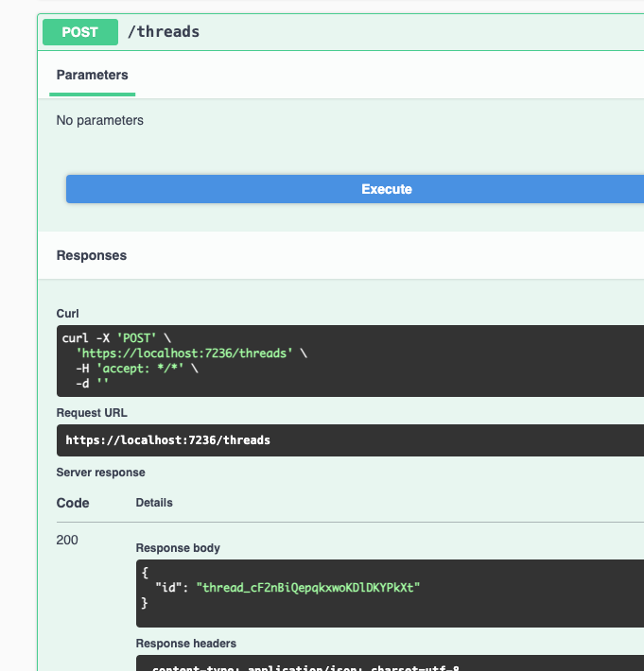This screenshot has height=671, width=644.
Task: Click the Server response label
Action: tap(100, 473)
